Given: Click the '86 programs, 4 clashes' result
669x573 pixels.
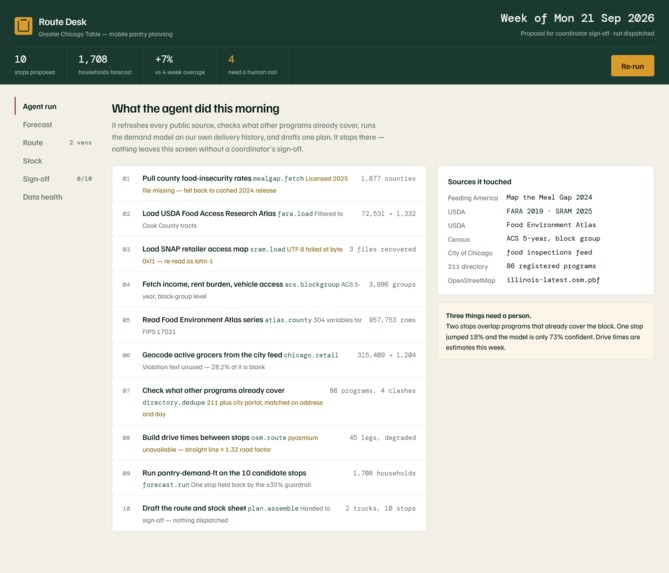Looking at the screenshot, I should [x=372, y=390].
